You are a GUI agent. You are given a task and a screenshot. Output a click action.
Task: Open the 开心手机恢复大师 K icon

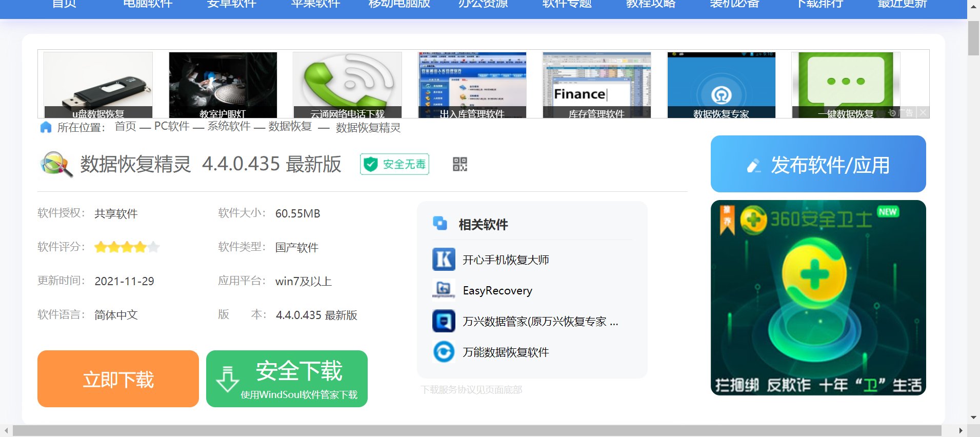click(444, 259)
